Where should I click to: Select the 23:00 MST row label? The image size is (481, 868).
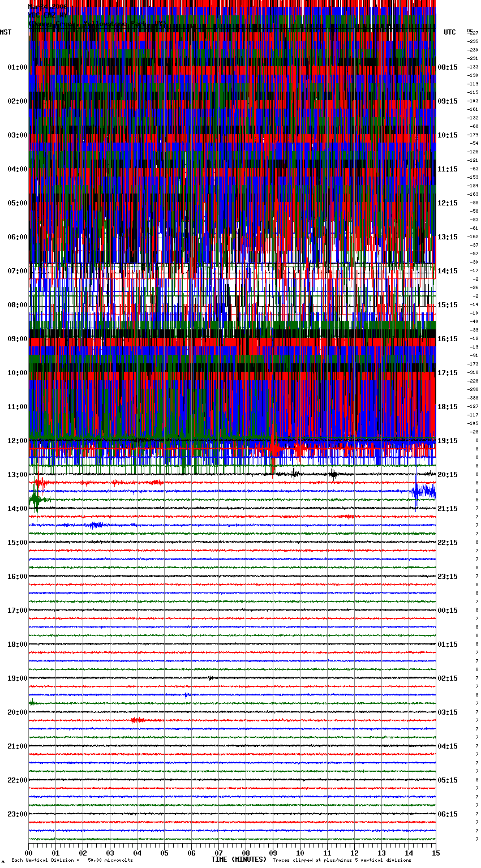tap(18, 814)
